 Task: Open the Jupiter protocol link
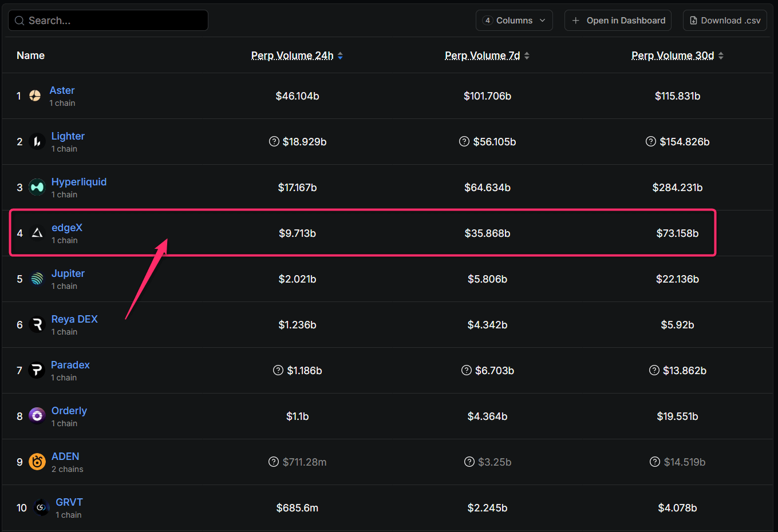[68, 273]
